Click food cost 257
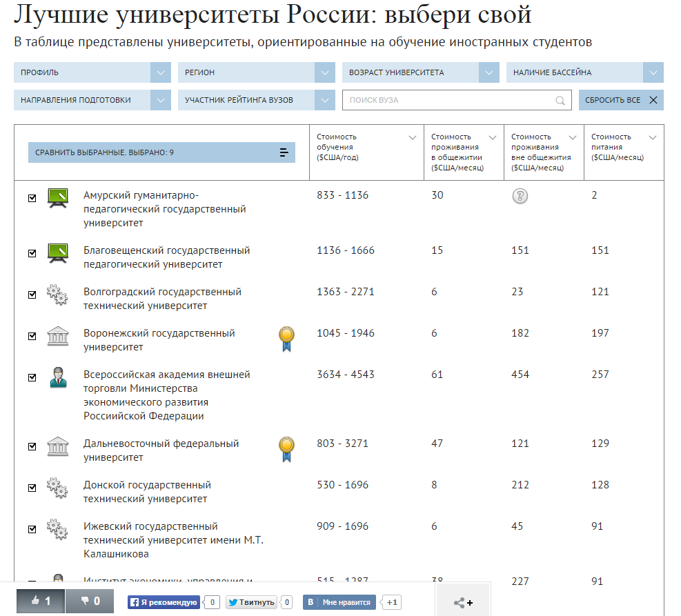The width and height of the screenshot is (681, 616). tap(600, 375)
